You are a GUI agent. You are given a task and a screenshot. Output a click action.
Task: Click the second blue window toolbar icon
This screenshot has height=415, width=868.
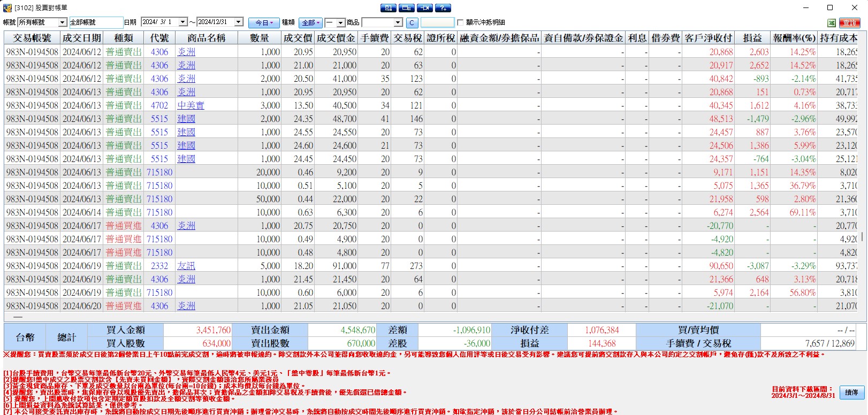pos(407,8)
